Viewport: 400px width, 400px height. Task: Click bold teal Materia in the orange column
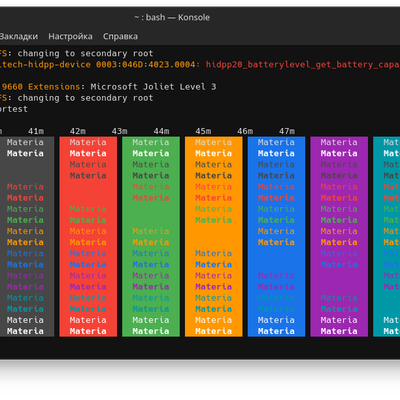point(213,309)
